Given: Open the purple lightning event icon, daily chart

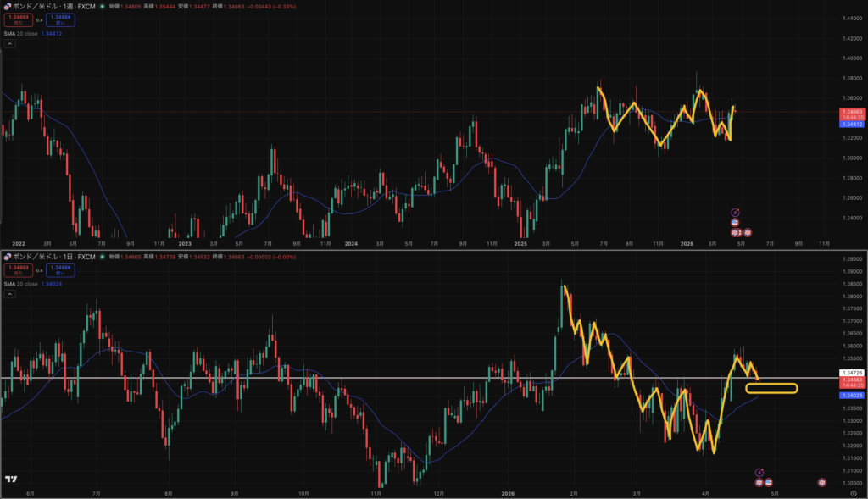Looking at the screenshot, I should point(759,472).
